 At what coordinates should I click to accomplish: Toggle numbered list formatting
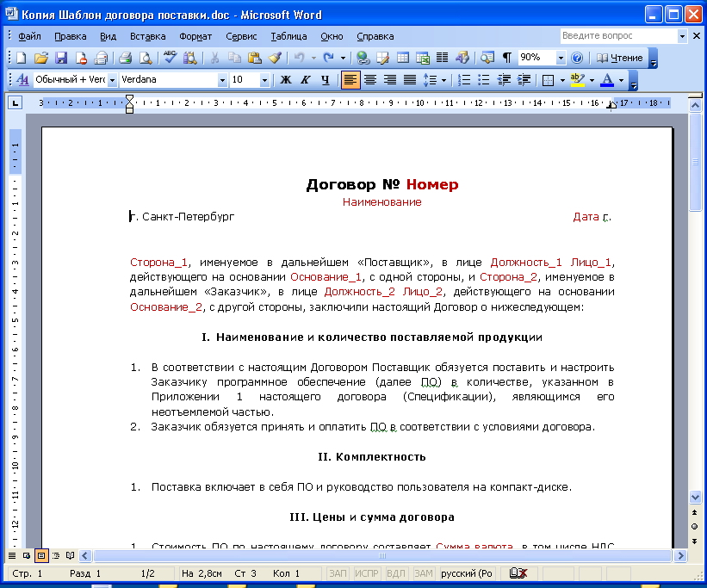464,80
